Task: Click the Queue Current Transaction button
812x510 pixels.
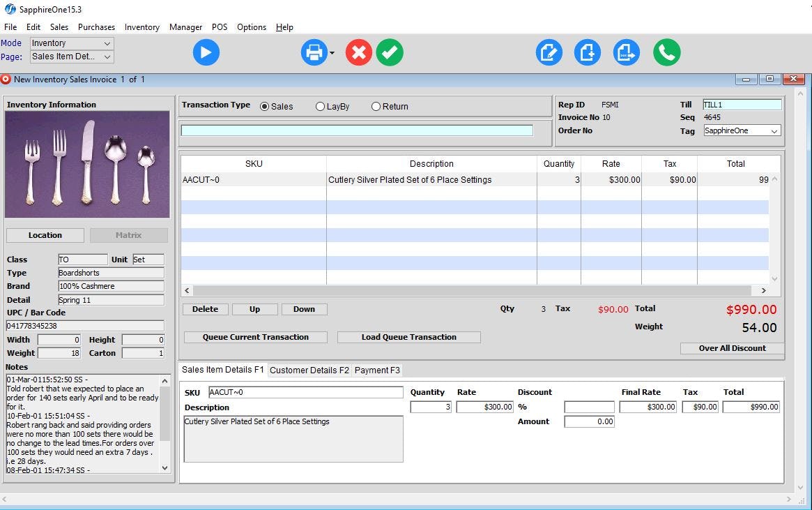Action: click(255, 337)
